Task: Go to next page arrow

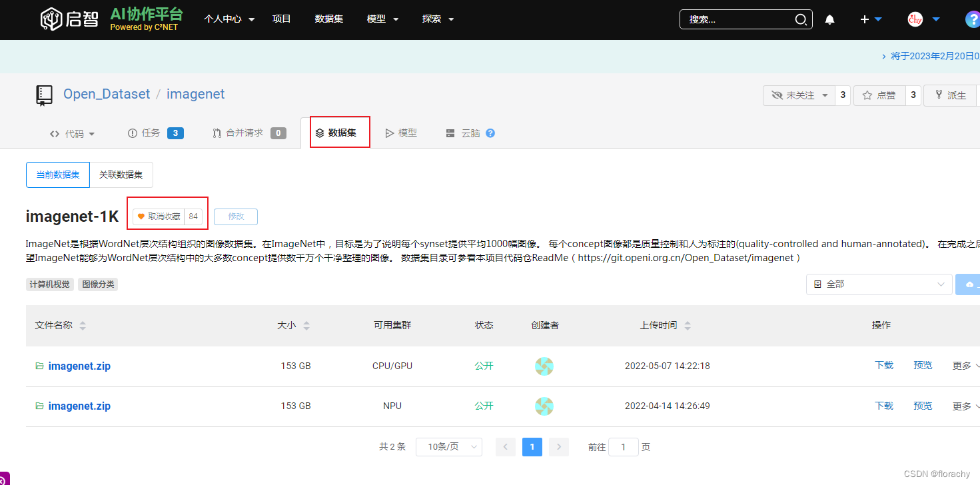Action: 559,447
